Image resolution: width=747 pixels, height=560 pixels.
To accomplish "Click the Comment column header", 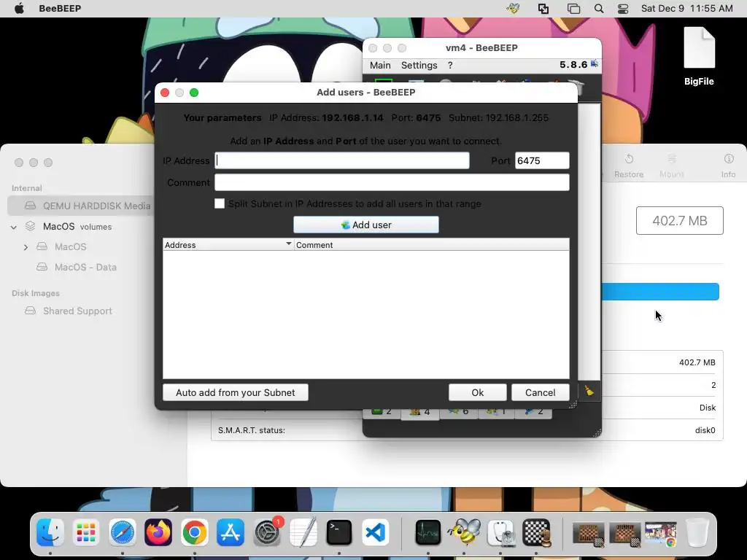I will click(432, 245).
